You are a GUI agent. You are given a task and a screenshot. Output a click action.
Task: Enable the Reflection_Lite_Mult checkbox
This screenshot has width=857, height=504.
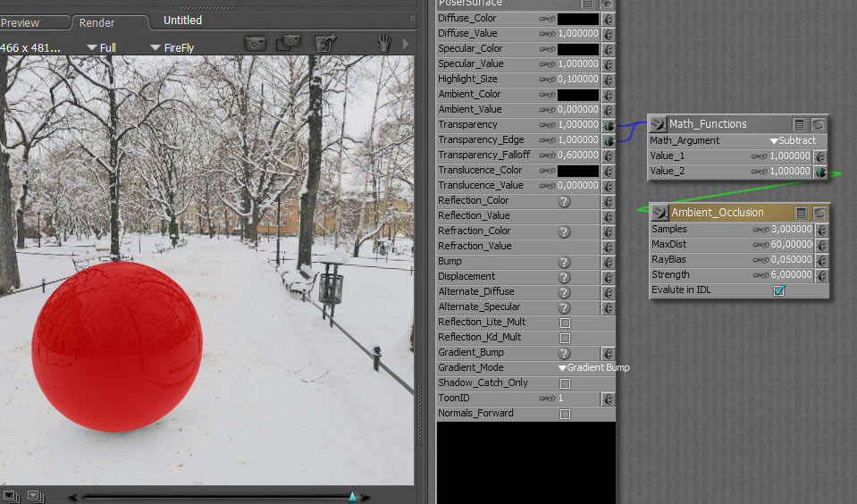click(565, 323)
